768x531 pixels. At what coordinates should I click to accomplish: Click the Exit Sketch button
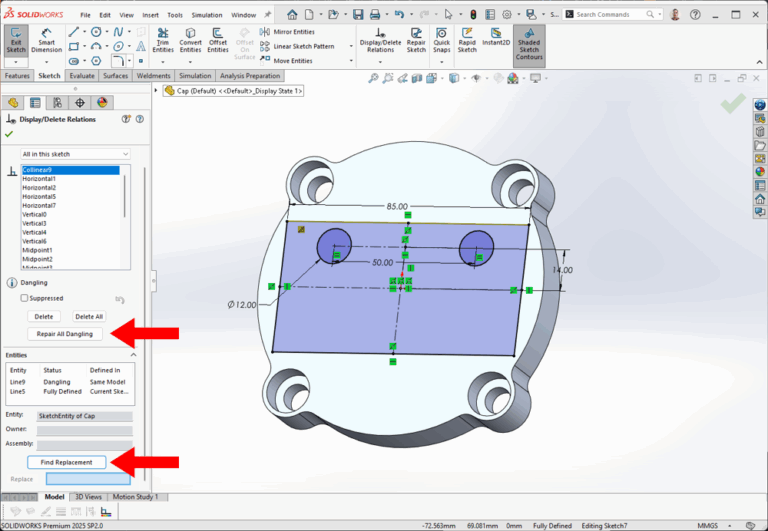[x=16, y=41]
